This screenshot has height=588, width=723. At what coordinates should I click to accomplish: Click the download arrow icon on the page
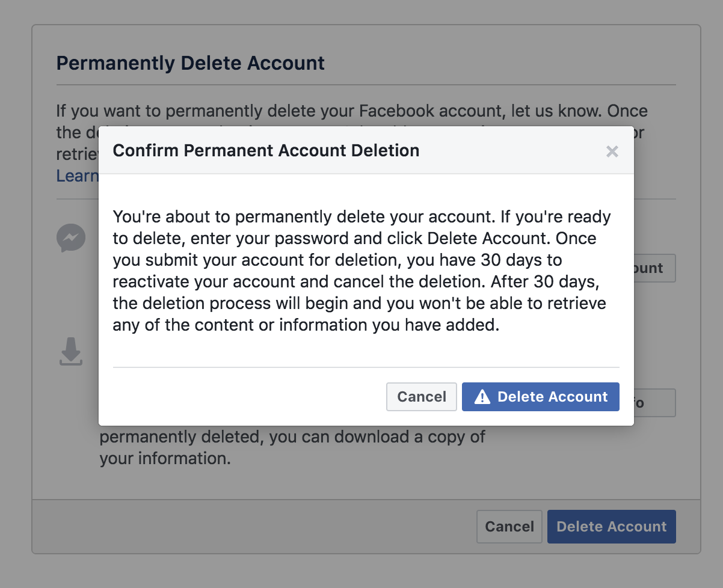coord(71,352)
